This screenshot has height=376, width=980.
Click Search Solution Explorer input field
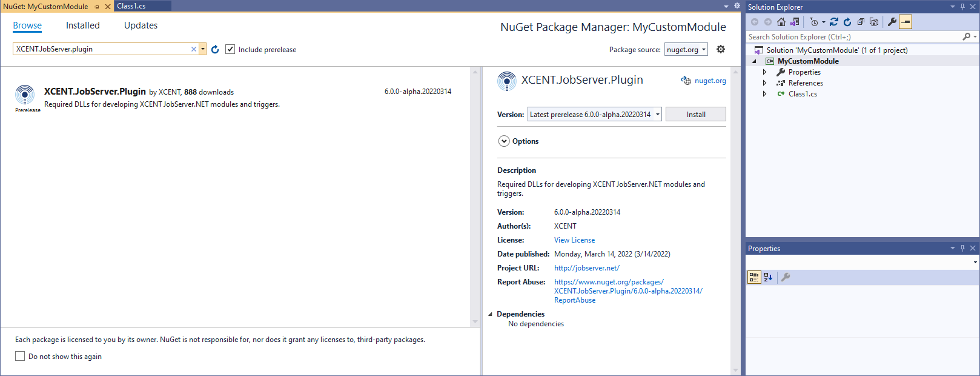coord(854,37)
